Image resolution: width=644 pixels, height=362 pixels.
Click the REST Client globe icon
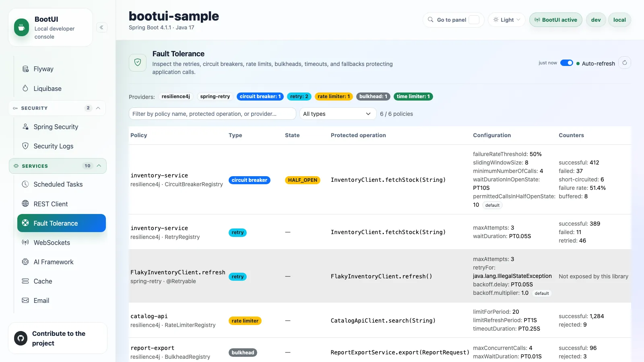(25, 204)
